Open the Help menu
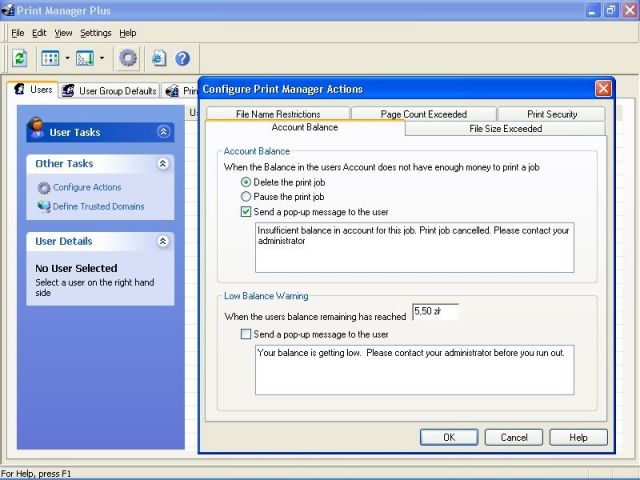 click(x=128, y=33)
